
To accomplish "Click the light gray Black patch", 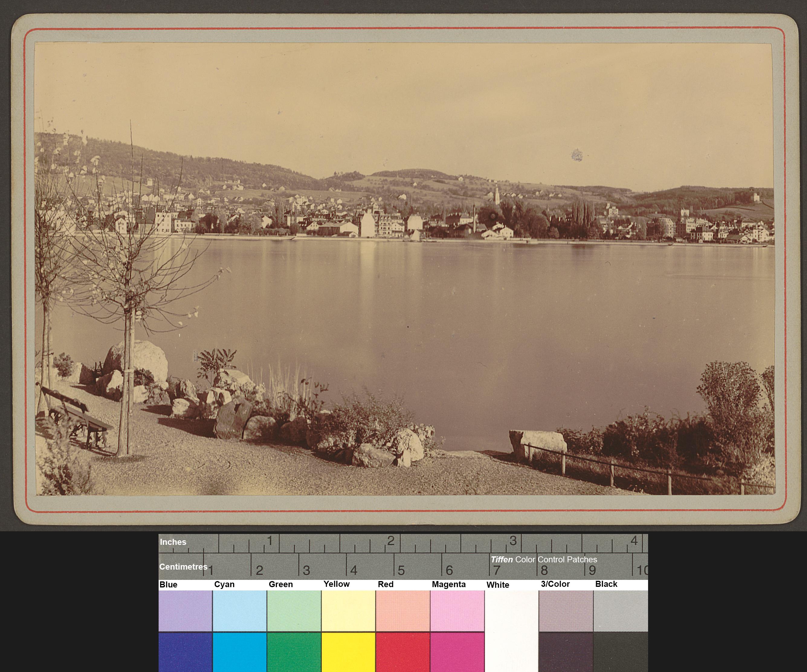I will click(x=621, y=610).
